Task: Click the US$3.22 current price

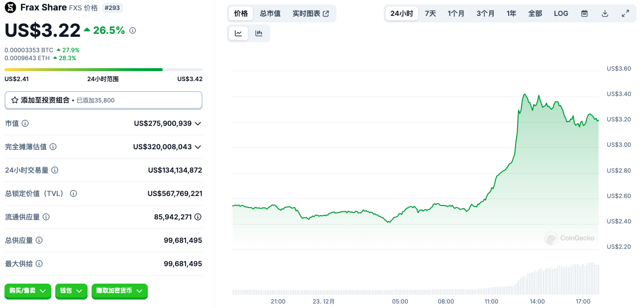Action: coord(42,30)
